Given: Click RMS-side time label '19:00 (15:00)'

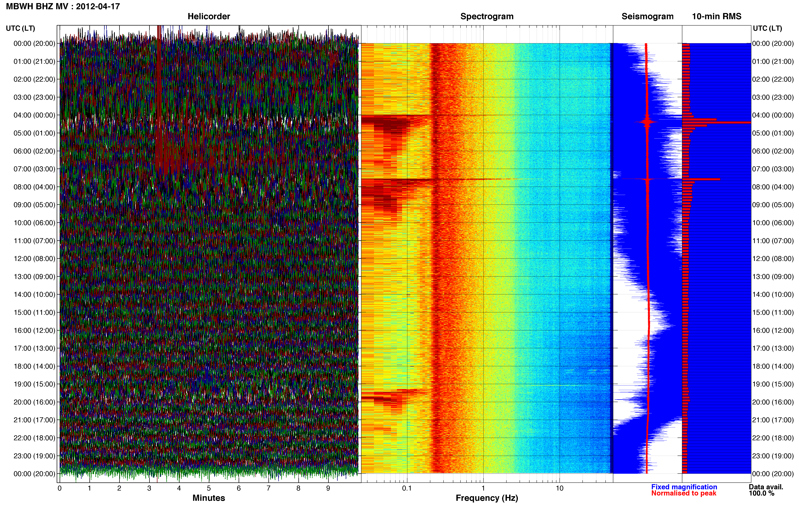Looking at the screenshot, I should 773,384.
